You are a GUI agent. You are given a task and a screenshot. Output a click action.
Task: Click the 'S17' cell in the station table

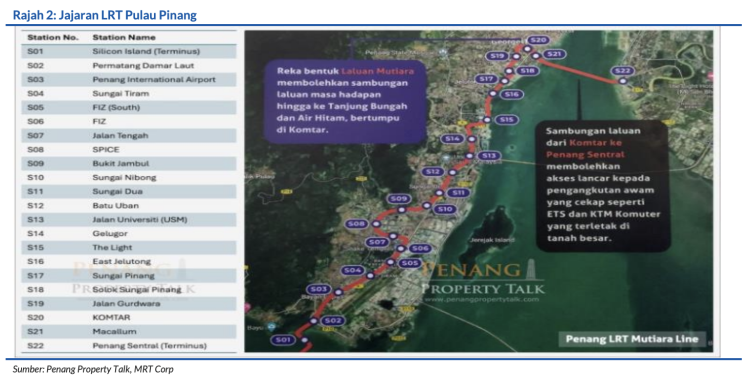pos(36,276)
